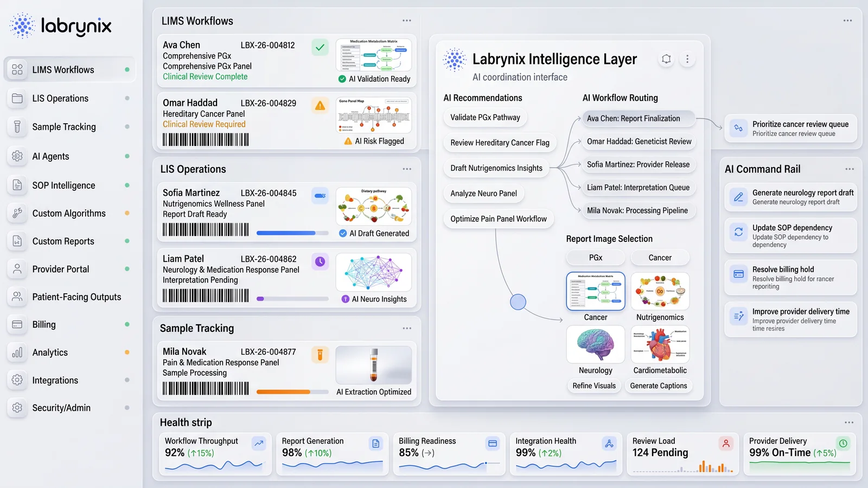This screenshot has height=488, width=868.
Task: Click the Refine Visuals button
Action: tap(594, 386)
